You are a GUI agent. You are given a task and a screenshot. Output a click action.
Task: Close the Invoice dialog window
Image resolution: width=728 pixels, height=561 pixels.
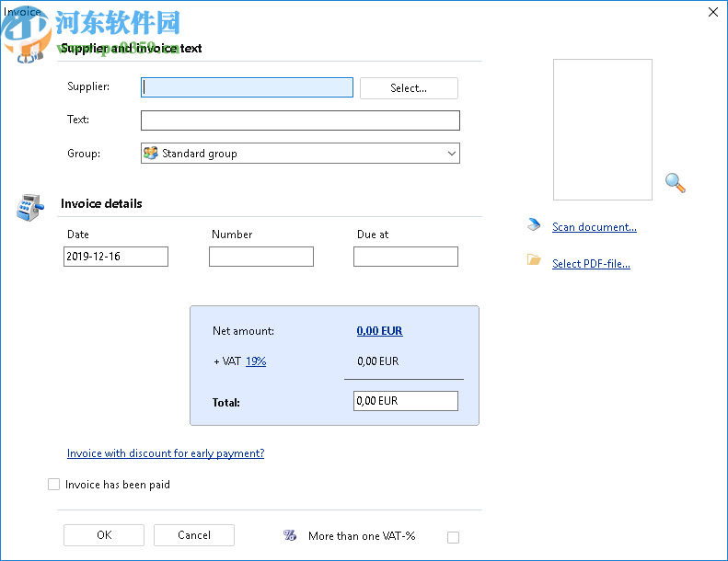713,12
